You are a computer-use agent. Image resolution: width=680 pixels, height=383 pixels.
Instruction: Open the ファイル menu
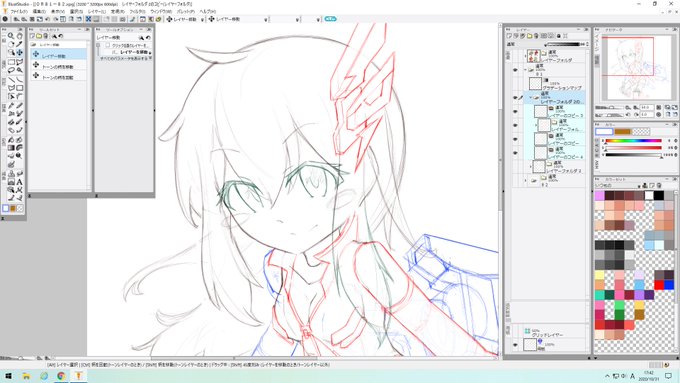pos(19,11)
